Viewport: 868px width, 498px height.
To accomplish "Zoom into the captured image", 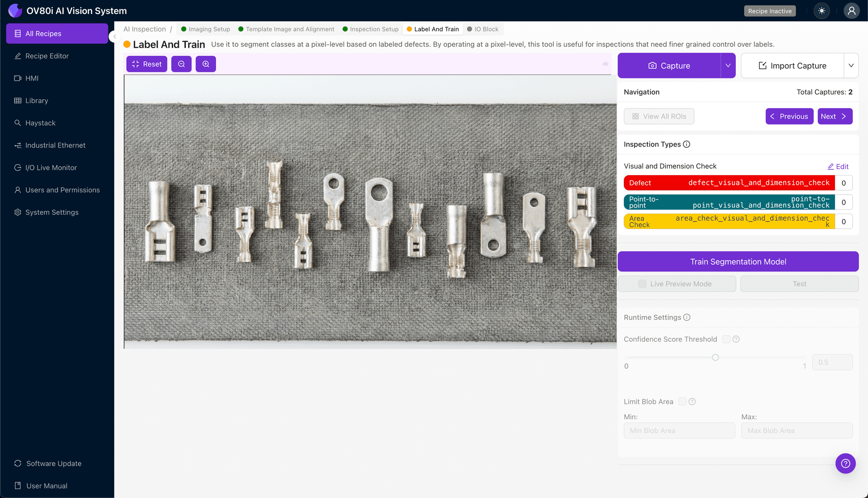I will (x=206, y=64).
